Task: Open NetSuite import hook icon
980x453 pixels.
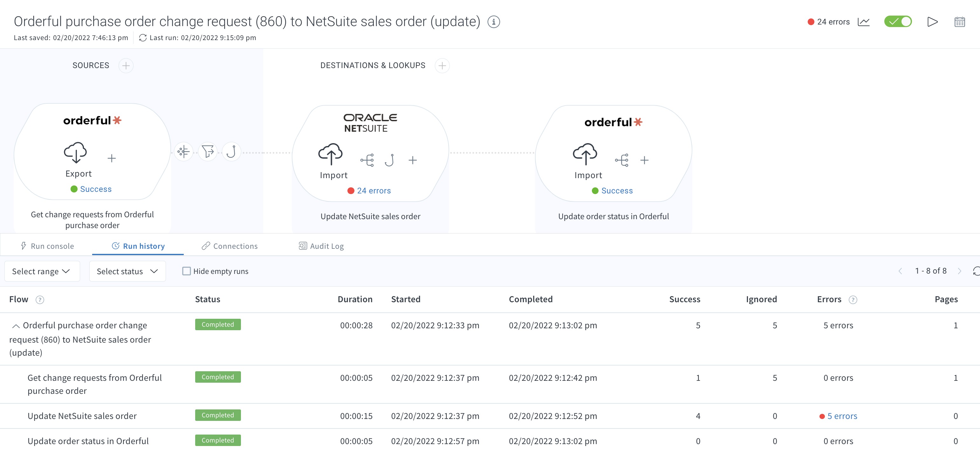Action: coord(389,160)
